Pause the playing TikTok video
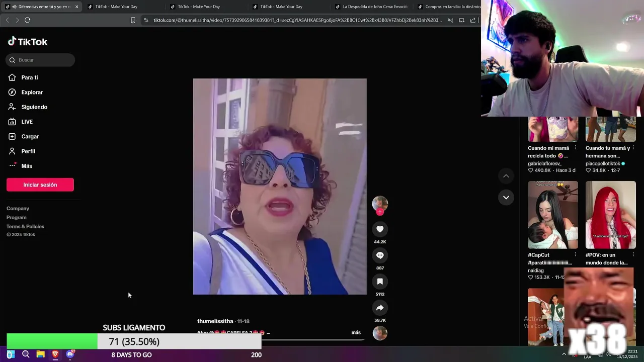 [x=280, y=187]
